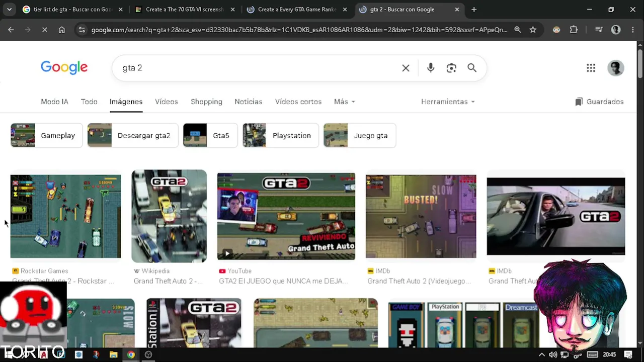Submit search with the magnifier icon
The height and width of the screenshot is (362, 644).
pyautogui.click(x=472, y=68)
